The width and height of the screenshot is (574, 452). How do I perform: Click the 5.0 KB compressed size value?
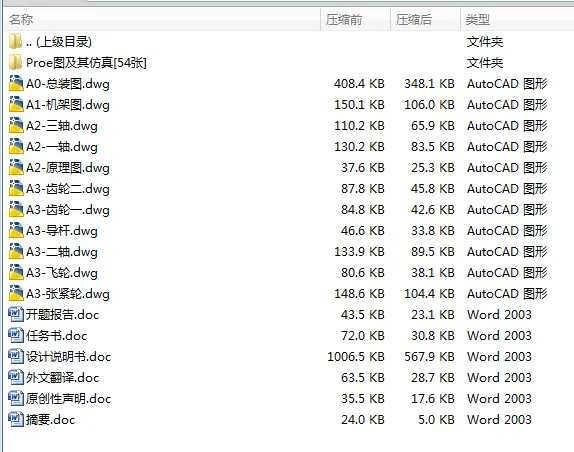[x=436, y=419]
